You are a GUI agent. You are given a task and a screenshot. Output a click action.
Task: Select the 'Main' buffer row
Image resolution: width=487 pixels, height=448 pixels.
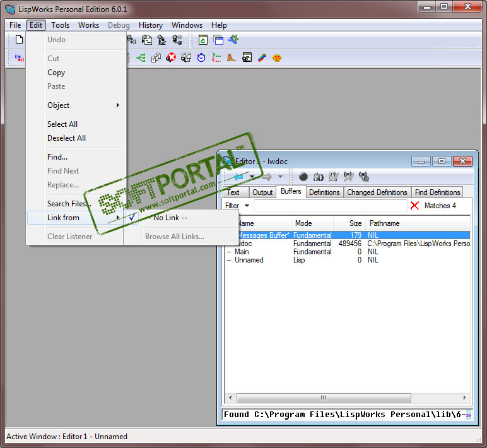(x=348, y=252)
